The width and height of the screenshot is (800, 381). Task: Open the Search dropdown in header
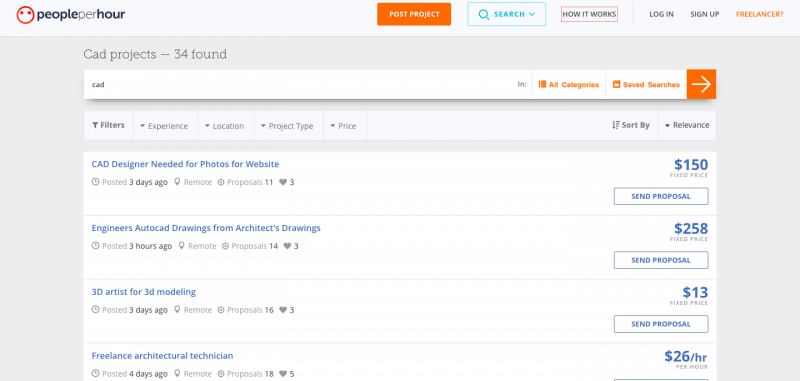coord(507,14)
